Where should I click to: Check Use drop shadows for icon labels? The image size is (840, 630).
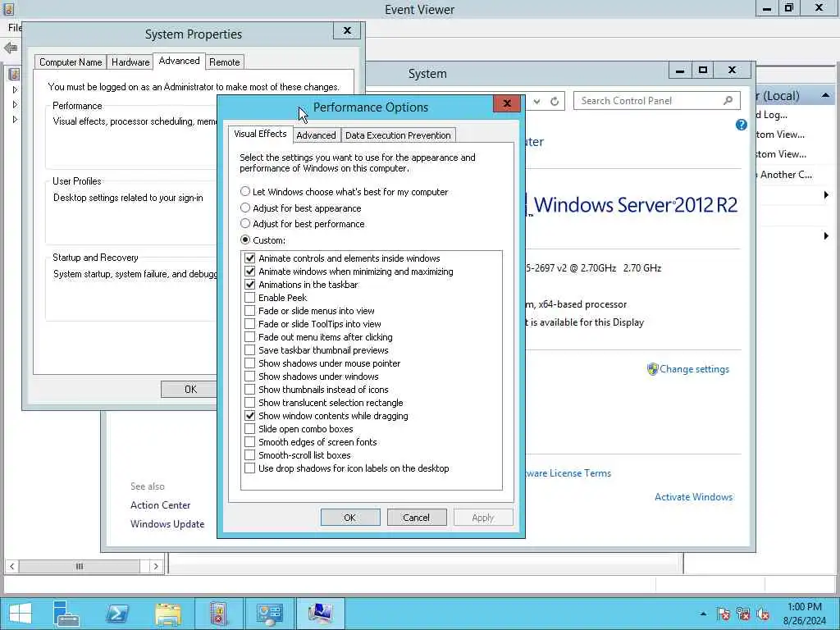(249, 468)
